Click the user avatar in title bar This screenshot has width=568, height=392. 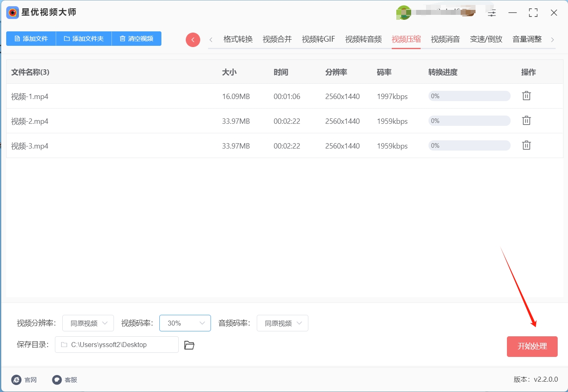pyautogui.click(x=403, y=13)
